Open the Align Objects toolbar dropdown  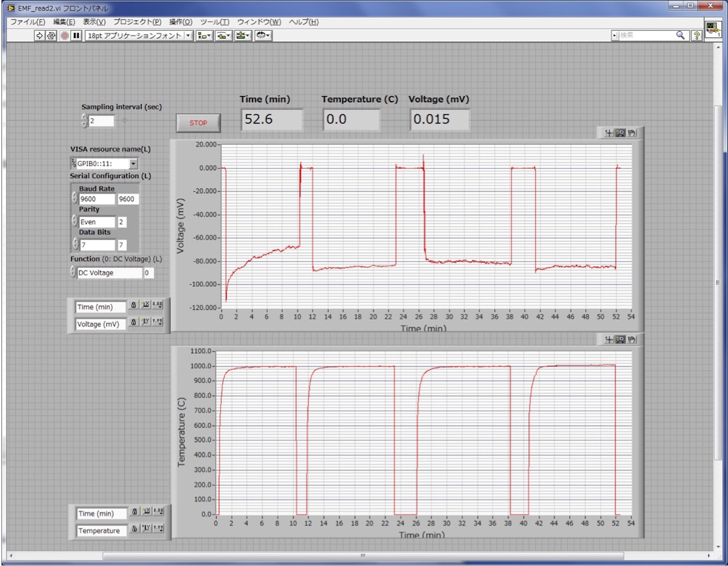pyautogui.click(x=204, y=35)
